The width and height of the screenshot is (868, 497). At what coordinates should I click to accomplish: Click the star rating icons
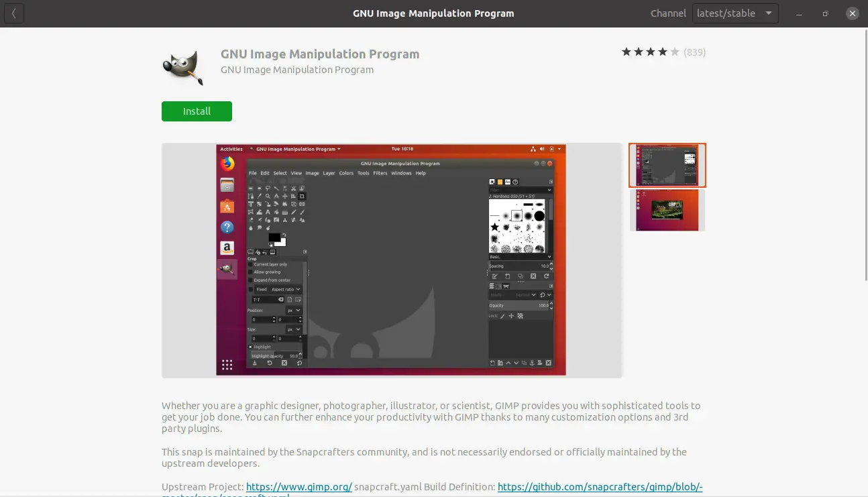click(650, 52)
